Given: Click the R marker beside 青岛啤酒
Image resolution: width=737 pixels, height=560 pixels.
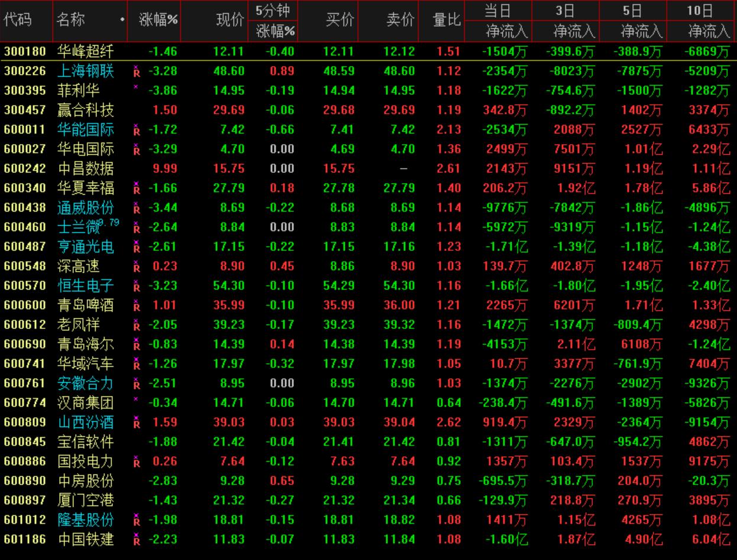Looking at the screenshot, I should pos(137,306).
